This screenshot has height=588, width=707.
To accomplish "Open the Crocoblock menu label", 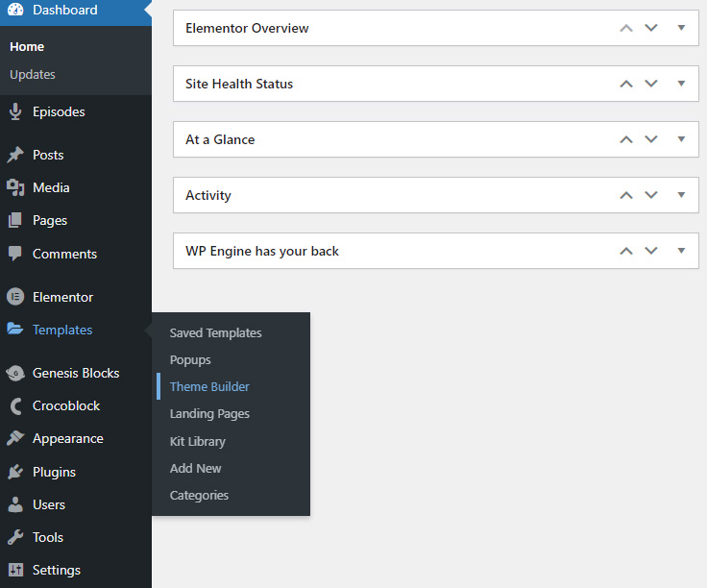I will pyautogui.click(x=66, y=405).
